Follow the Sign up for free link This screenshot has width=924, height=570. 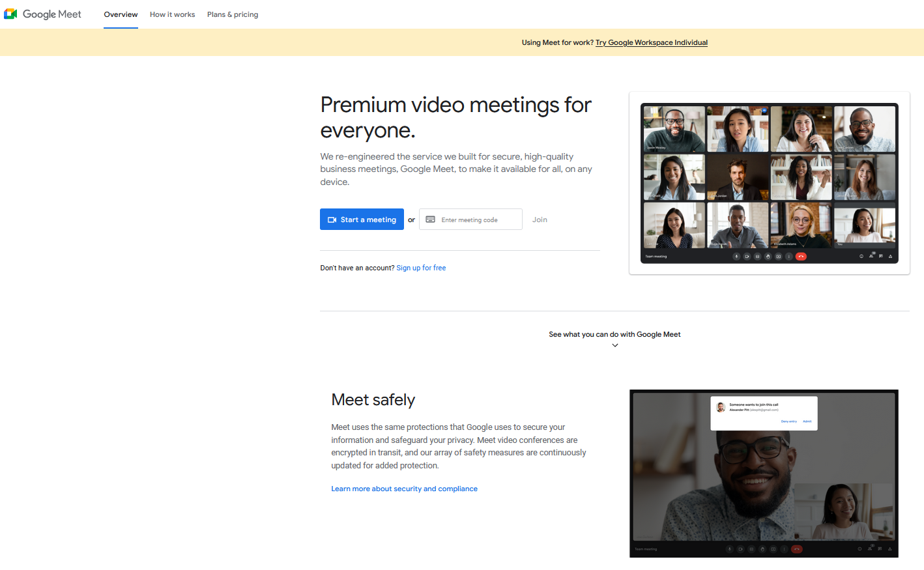(x=421, y=268)
